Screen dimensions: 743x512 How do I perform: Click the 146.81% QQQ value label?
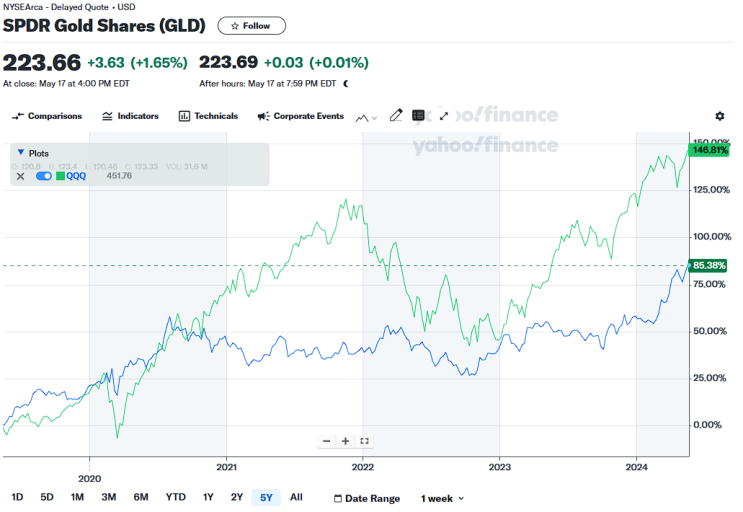tap(709, 151)
